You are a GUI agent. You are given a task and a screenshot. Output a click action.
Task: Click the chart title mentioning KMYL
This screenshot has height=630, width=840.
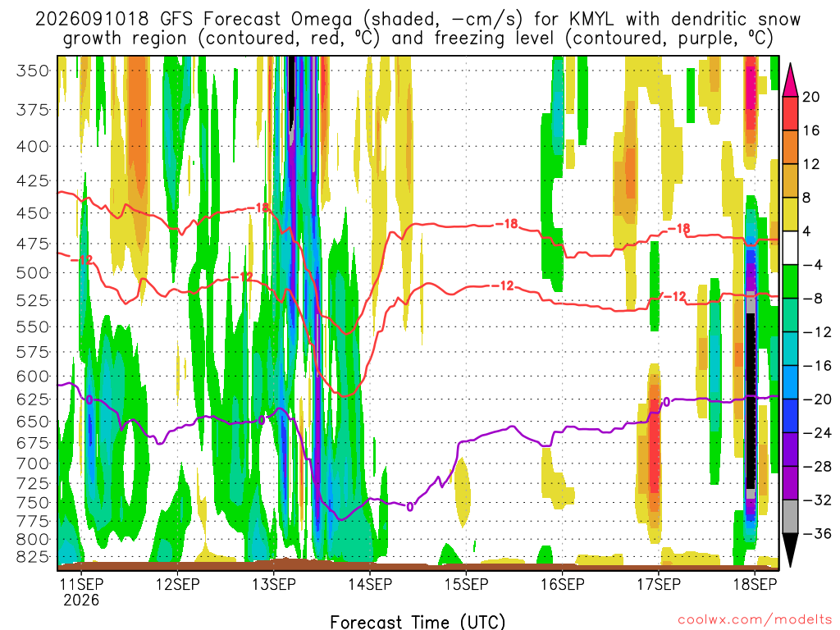click(418, 29)
